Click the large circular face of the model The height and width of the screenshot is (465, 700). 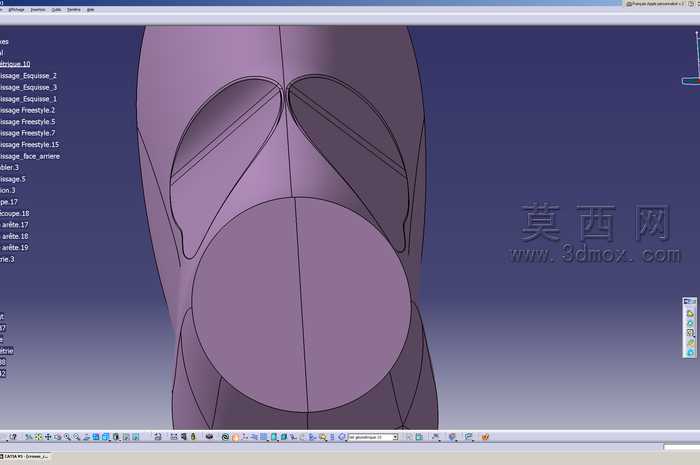301,304
